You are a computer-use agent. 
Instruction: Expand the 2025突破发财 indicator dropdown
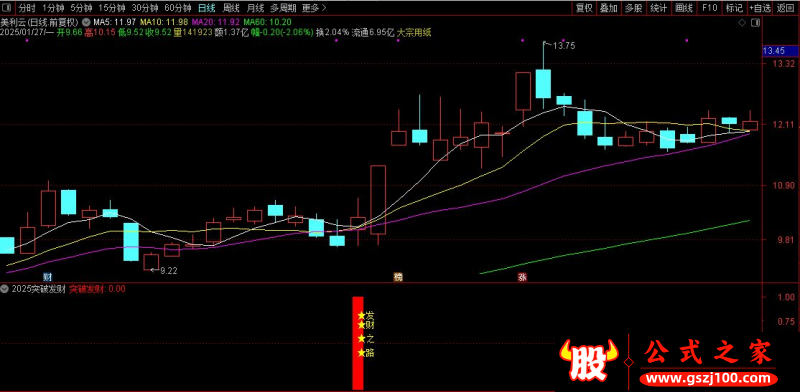point(5,289)
